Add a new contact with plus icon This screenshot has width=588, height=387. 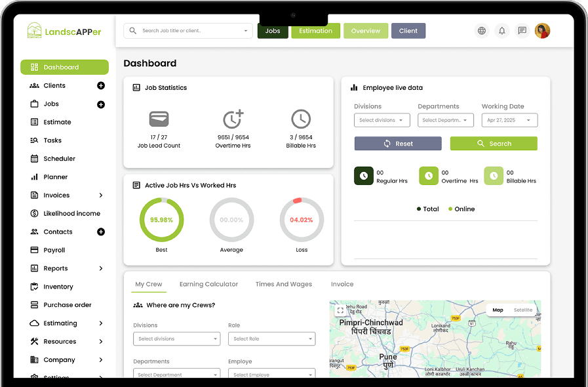101,232
